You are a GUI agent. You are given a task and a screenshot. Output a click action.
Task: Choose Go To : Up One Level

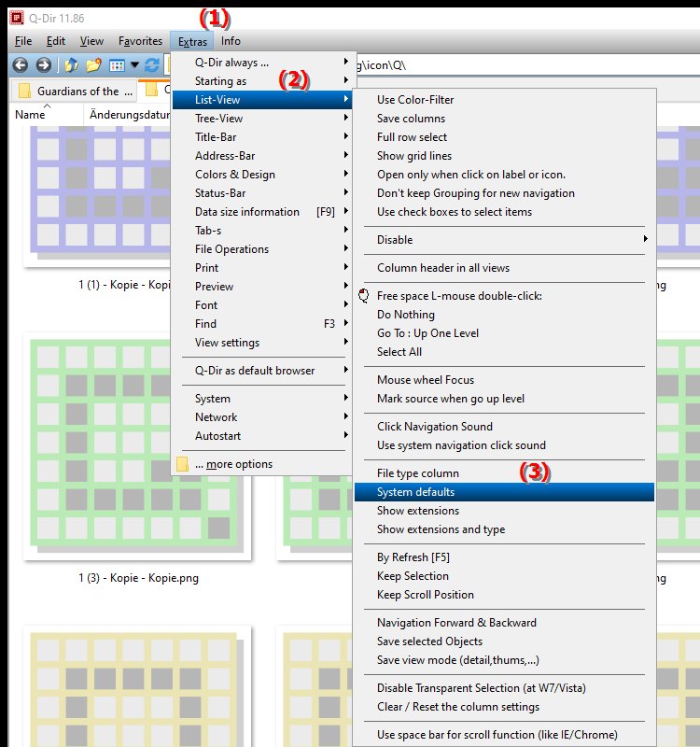pyautogui.click(x=504, y=333)
